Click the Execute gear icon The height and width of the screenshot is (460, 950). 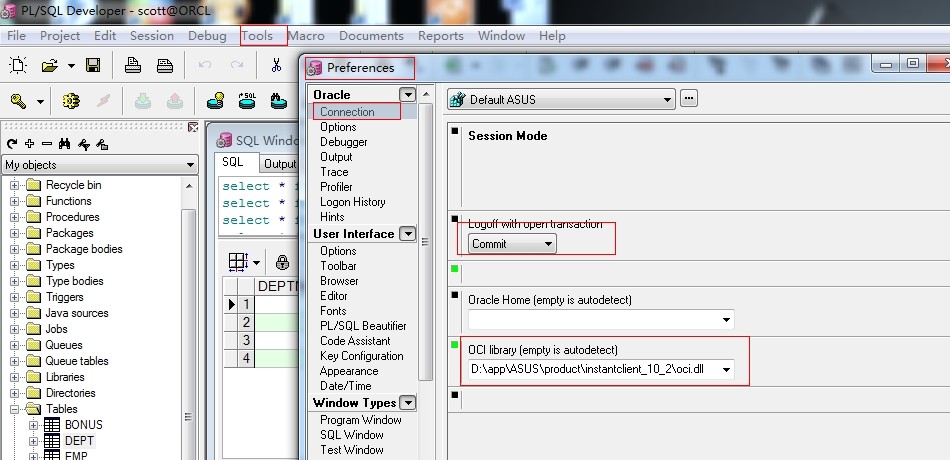tap(71, 101)
